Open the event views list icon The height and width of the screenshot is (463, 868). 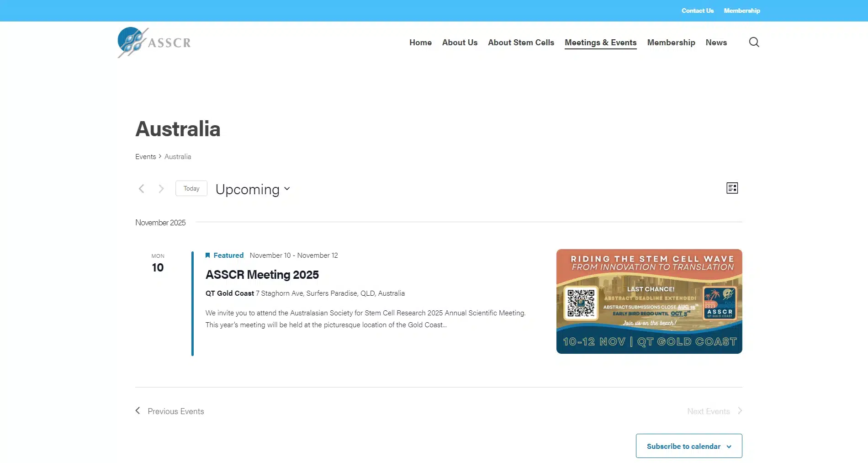732,188
